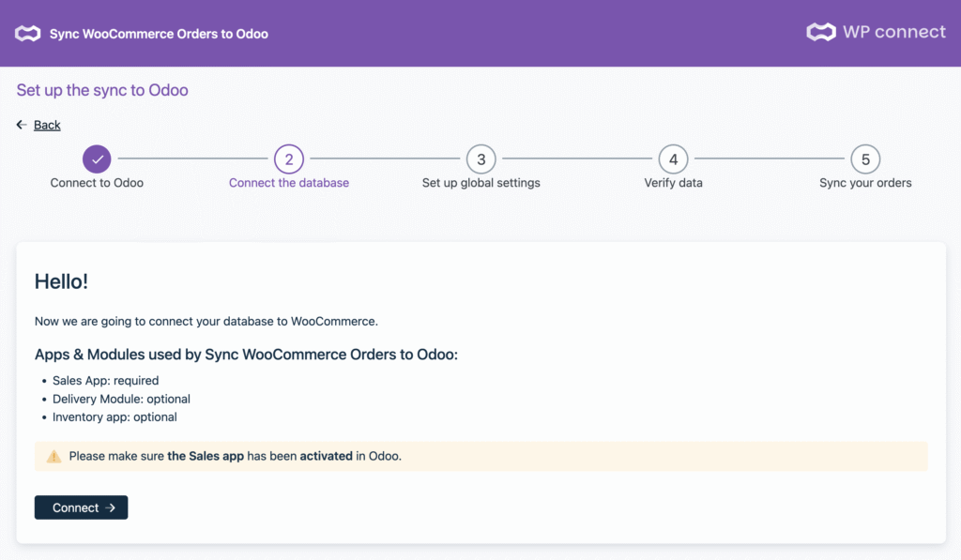Viewport: 961px width, 560px height.
Task: Open the Sync your orders step label
Action: (865, 183)
